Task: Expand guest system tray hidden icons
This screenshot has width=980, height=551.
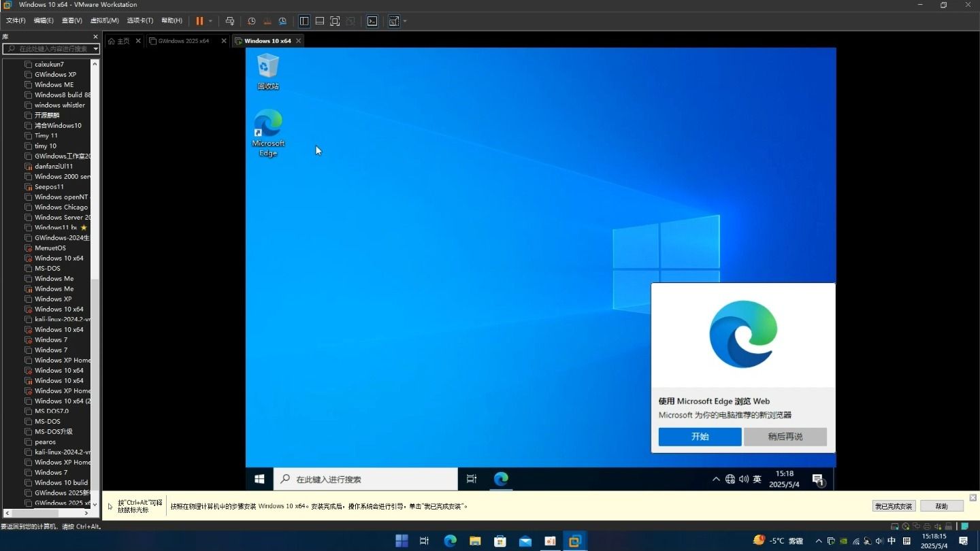Action: (716, 480)
